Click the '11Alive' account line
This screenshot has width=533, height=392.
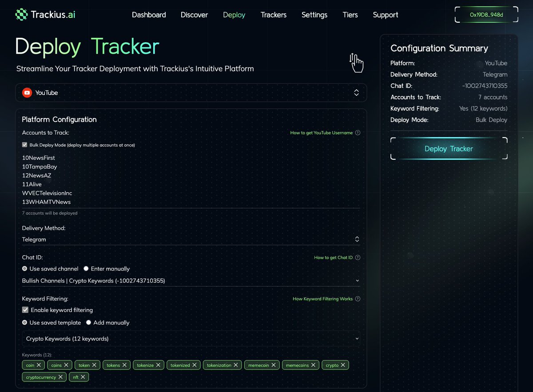(x=32, y=184)
